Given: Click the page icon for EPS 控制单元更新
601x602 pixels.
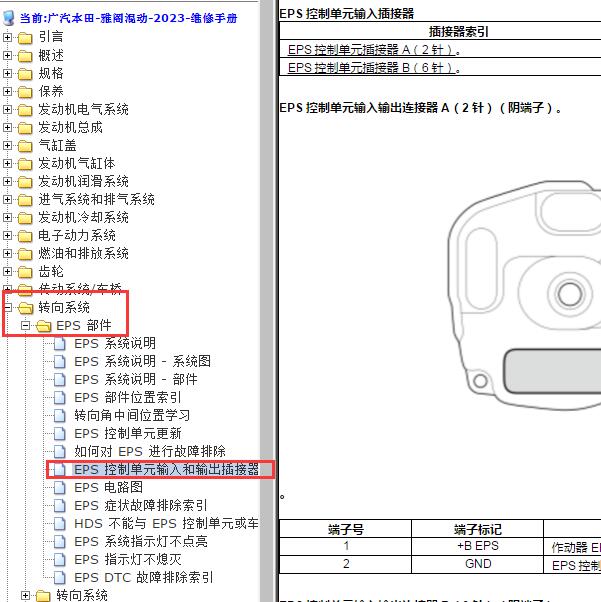Looking at the screenshot, I should pyautogui.click(x=60, y=434).
